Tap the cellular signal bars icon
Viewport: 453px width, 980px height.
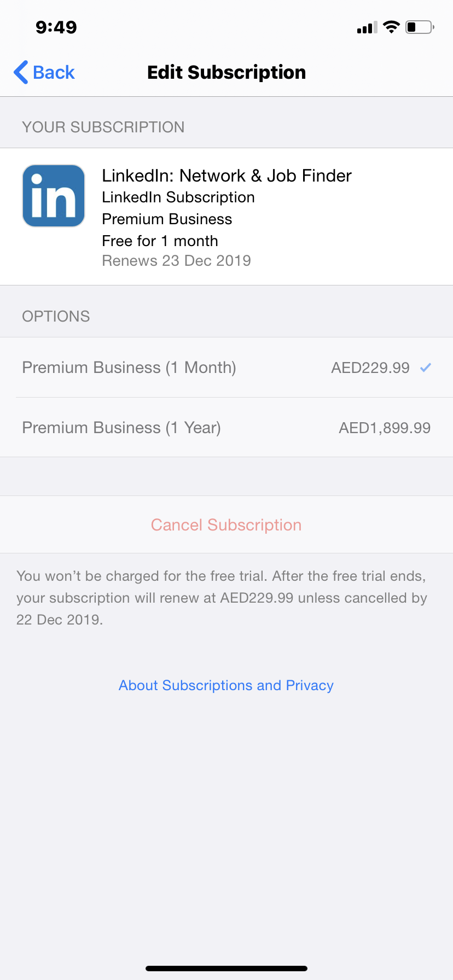coord(367,27)
